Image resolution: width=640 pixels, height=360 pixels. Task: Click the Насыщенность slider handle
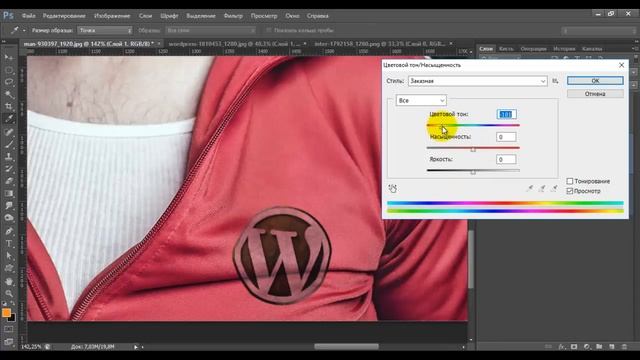click(x=473, y=150)
